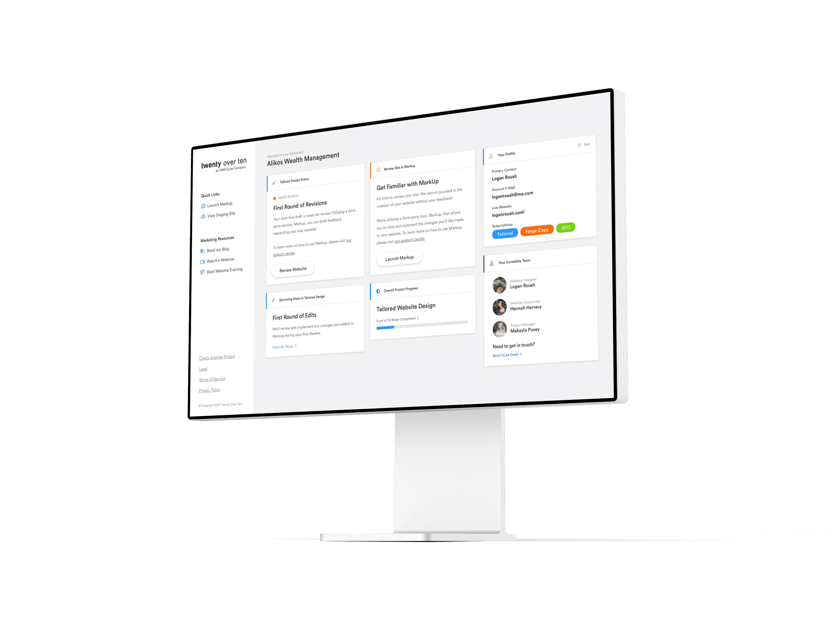The height and width of the screenshot is (630, 840).
Task: Click Review Website button
Action: 294,269
